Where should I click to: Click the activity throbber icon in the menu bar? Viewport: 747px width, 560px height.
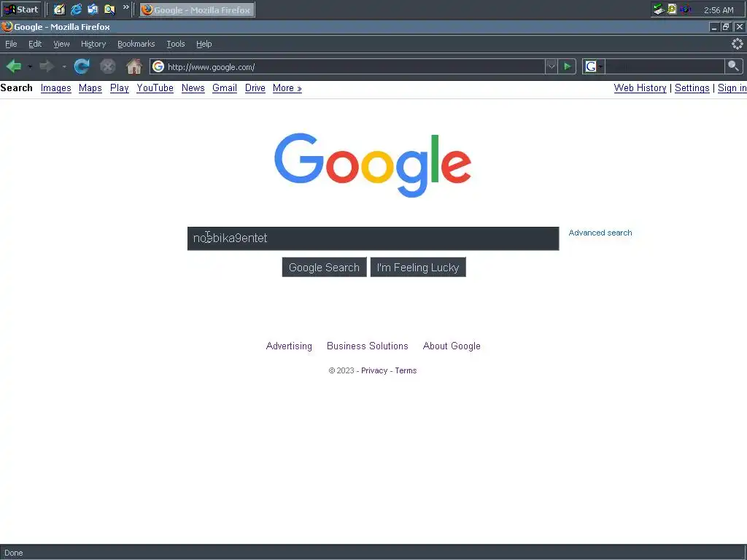point(737,44)
